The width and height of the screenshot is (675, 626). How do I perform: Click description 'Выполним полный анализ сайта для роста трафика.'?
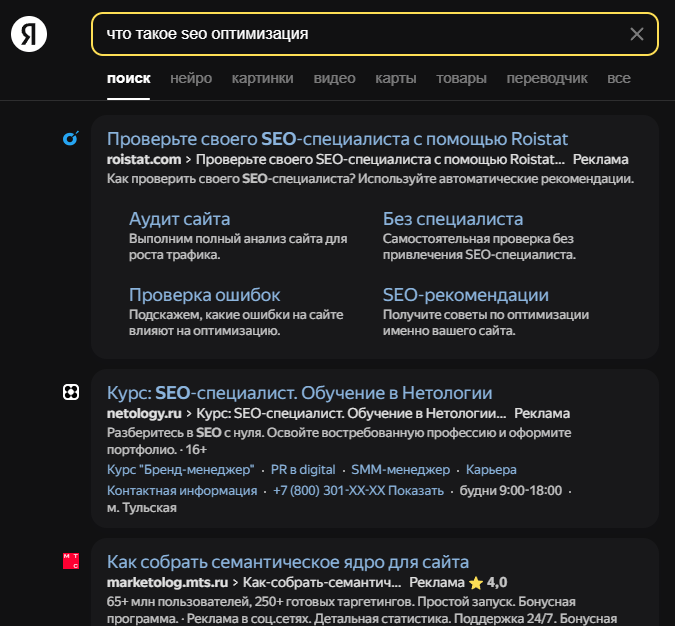[x=238, y=247]
